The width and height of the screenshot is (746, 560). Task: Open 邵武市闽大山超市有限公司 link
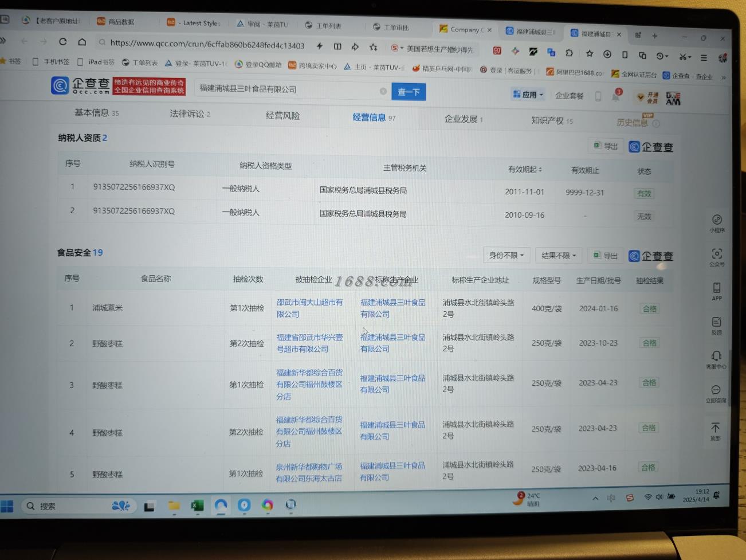310,308
